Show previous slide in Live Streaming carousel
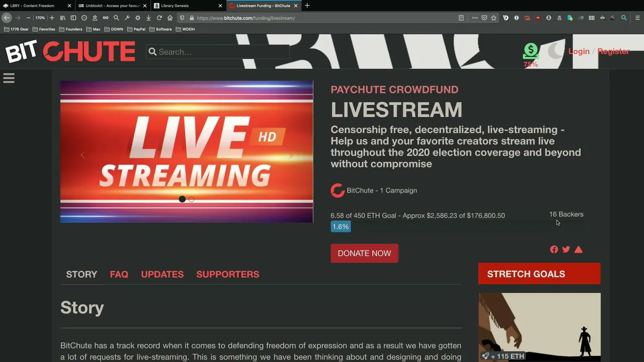 coord(83,155)
